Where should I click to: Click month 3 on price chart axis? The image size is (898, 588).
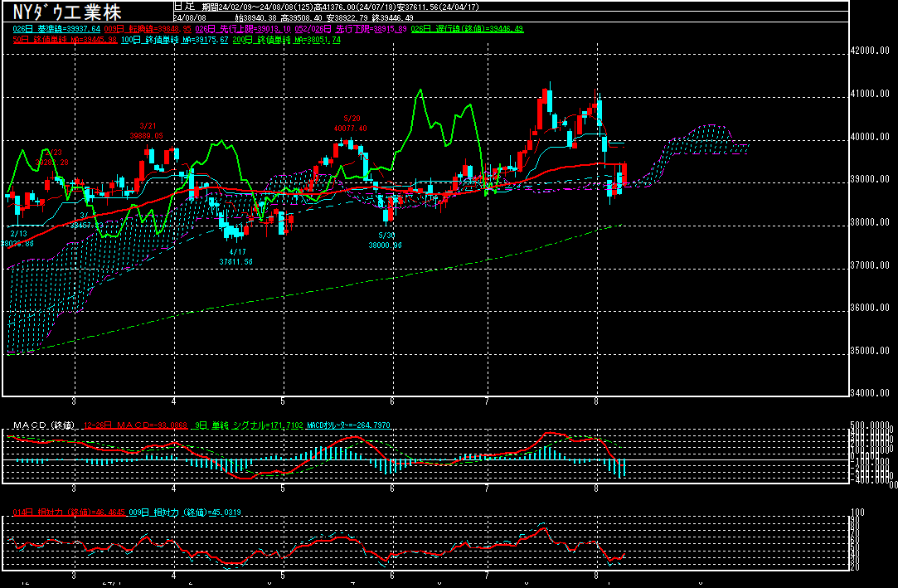pyautogui.click(x=74, y=402)
